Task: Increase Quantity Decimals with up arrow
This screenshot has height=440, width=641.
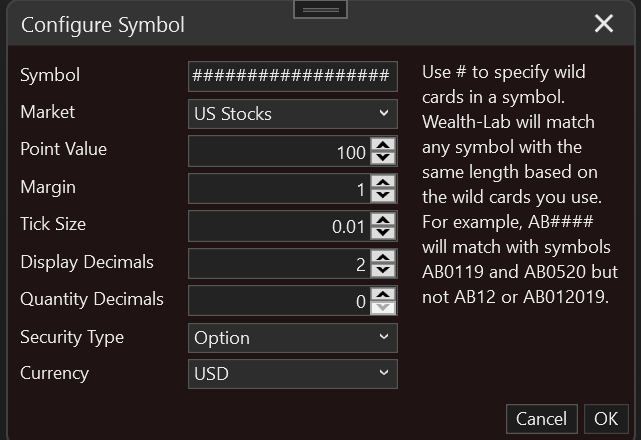Action: tap(383, 294)
